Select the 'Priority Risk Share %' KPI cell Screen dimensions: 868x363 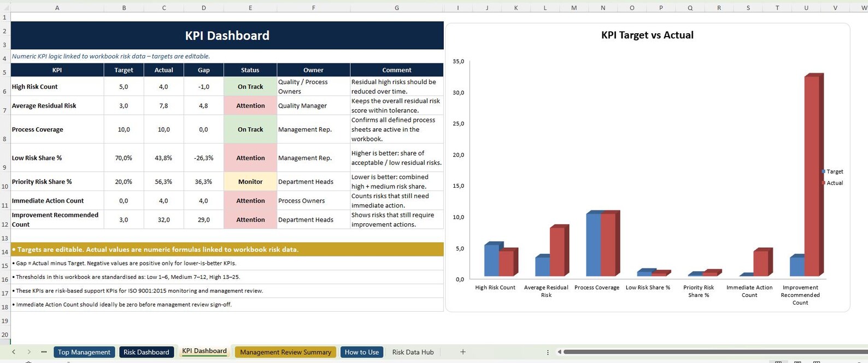(x=57, y=181)
